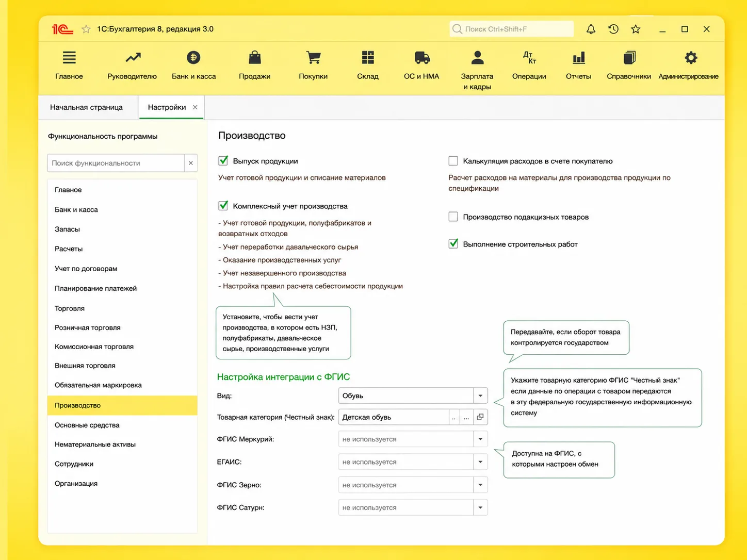Image resolution: width=747 pixels, height=560 pixels.
Task: Select Организация in the functionality list
Action: pos(122,483)
